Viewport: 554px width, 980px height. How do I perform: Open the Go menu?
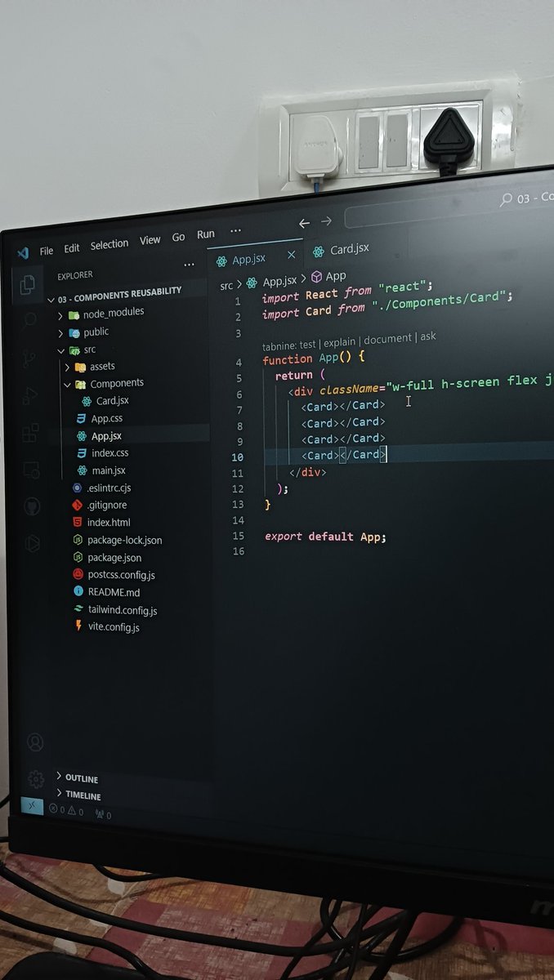click(178, 238)
